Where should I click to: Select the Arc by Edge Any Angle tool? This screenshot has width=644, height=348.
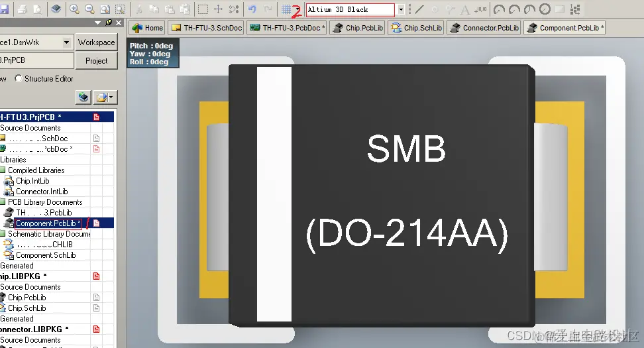click(529, 9)
